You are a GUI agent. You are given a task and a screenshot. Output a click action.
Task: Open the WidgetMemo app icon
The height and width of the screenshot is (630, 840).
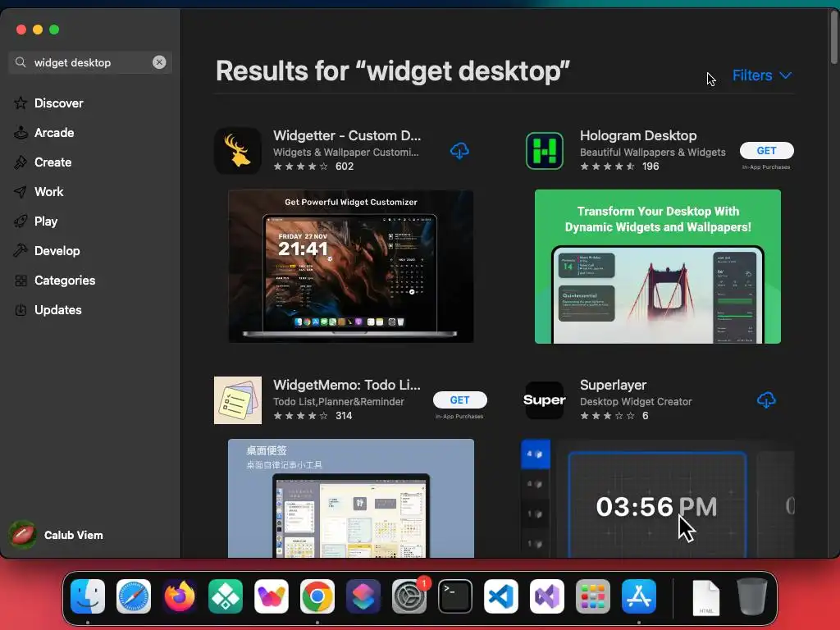point(238,400)
